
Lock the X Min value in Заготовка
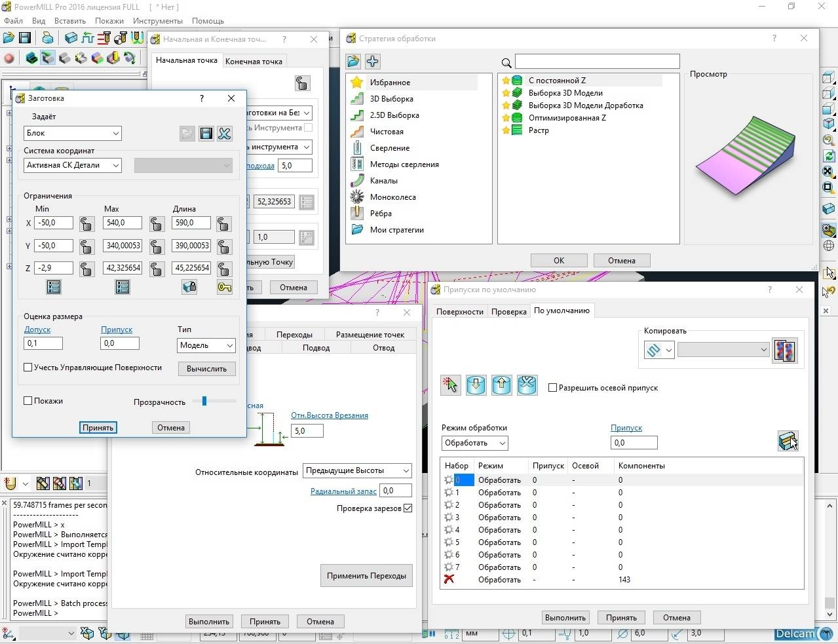86,224
